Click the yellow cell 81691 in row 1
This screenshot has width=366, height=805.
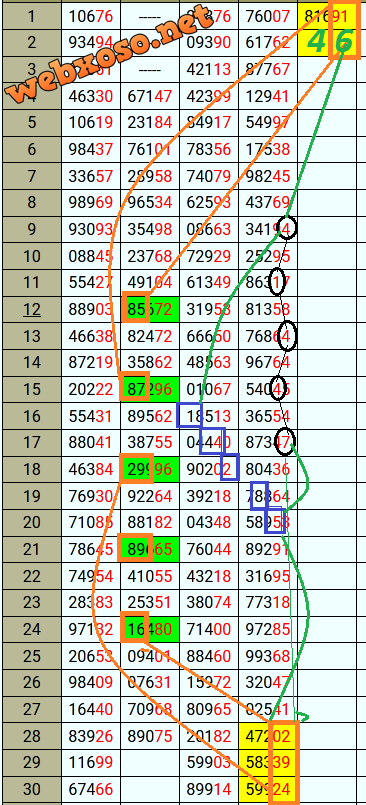click(x=327, y=16)
